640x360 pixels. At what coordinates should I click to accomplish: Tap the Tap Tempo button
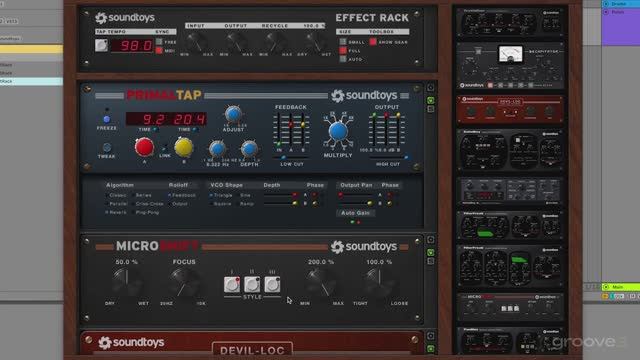[x=101, y=45]
